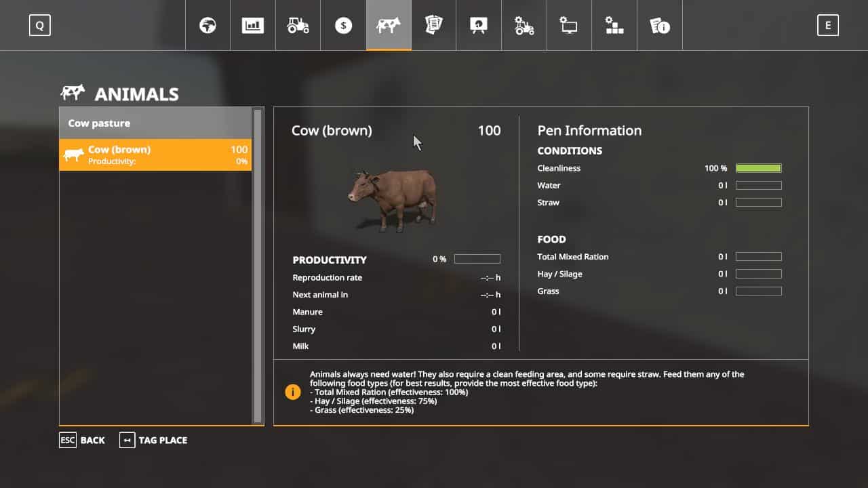Click the green Cleanliness progress bar

[x=758, y=168]
